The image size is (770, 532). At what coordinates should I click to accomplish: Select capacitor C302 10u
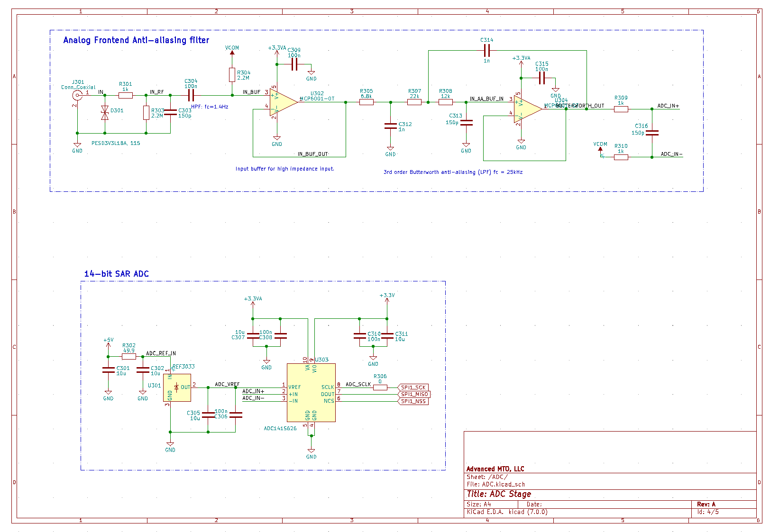(x=143, y=370)
